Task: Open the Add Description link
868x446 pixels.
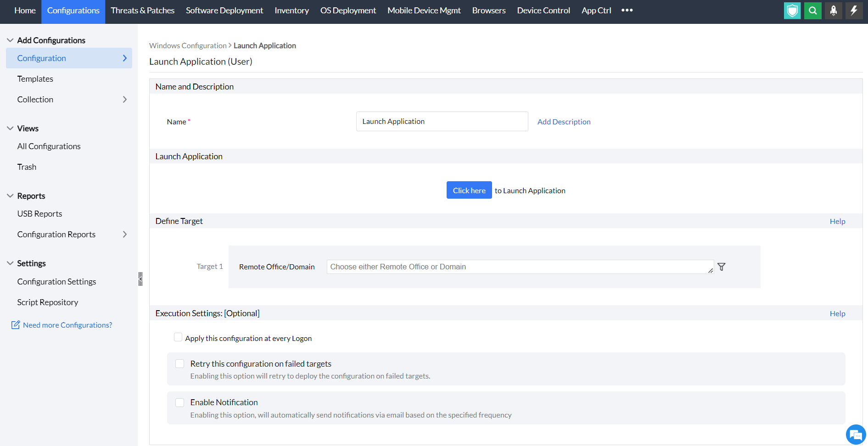Action: tap(564, 122)
